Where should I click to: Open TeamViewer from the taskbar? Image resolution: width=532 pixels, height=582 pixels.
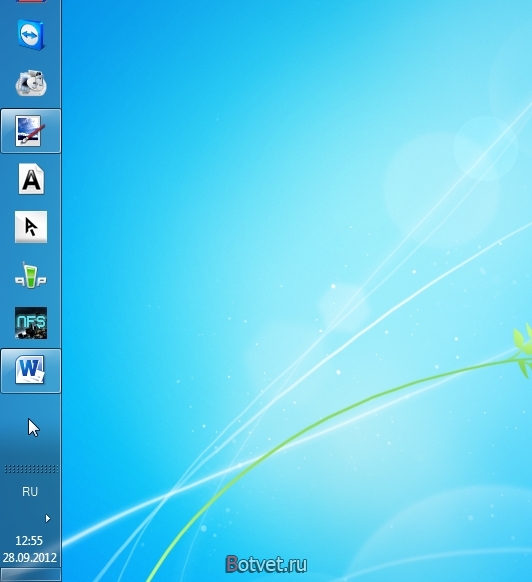click(31, 35)
